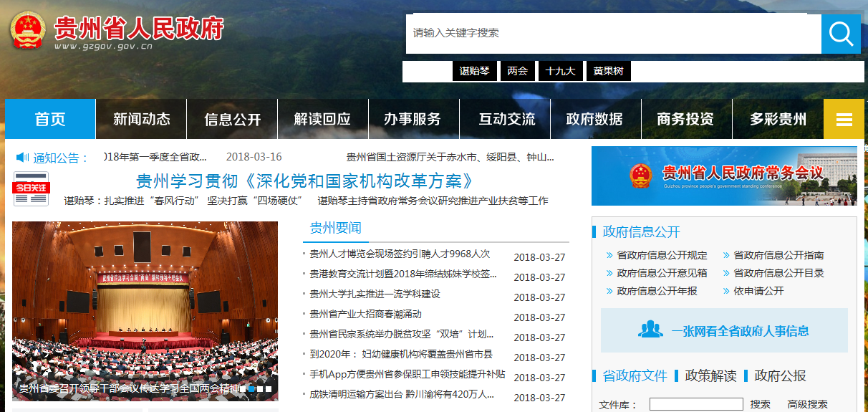The image size is (868, 412).
Task: Click the national emblem logo
Action: coord(28,30)
